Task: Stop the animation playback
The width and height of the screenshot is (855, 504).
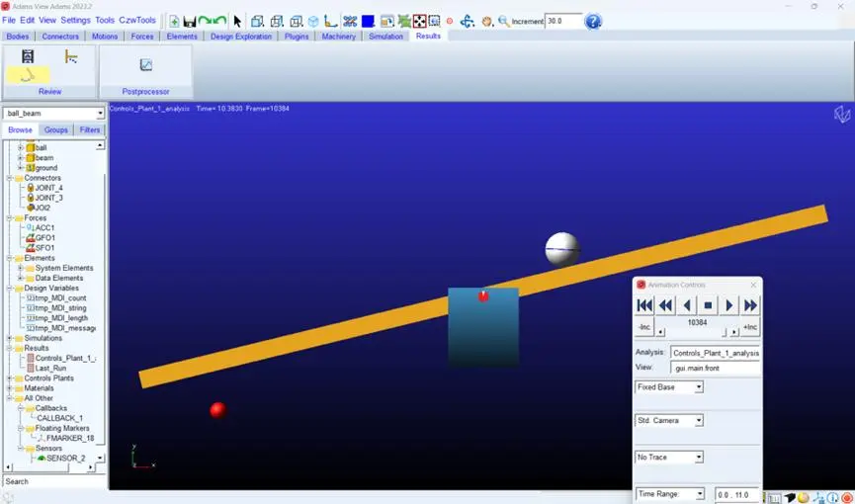Action: click(x=708, y=305)
